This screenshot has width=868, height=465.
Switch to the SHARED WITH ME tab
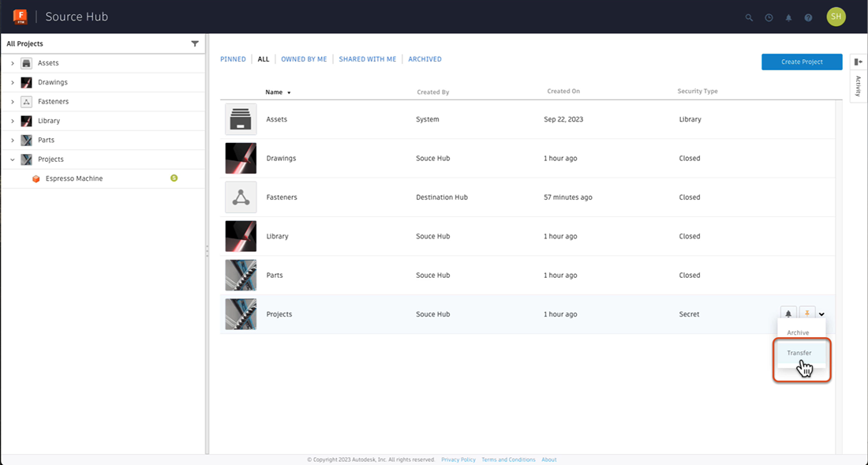(368, 59)
